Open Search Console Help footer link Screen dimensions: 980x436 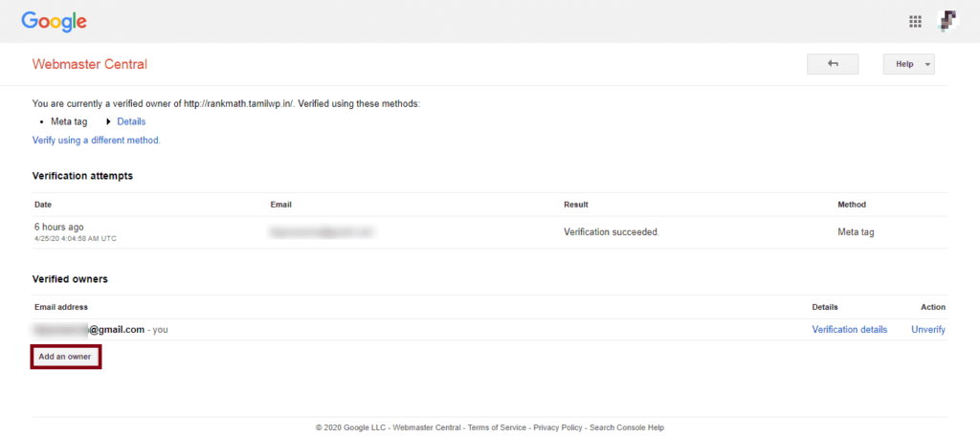627,428
